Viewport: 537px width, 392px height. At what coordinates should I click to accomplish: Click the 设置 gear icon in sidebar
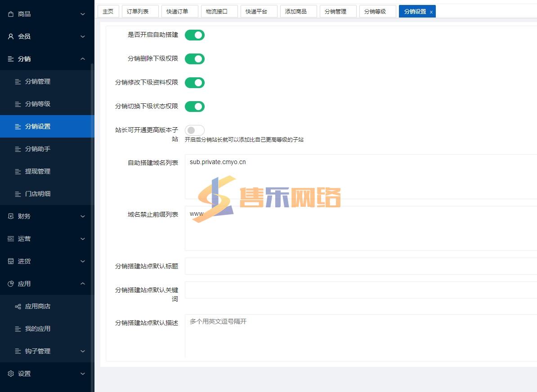[x=11, y=374]
